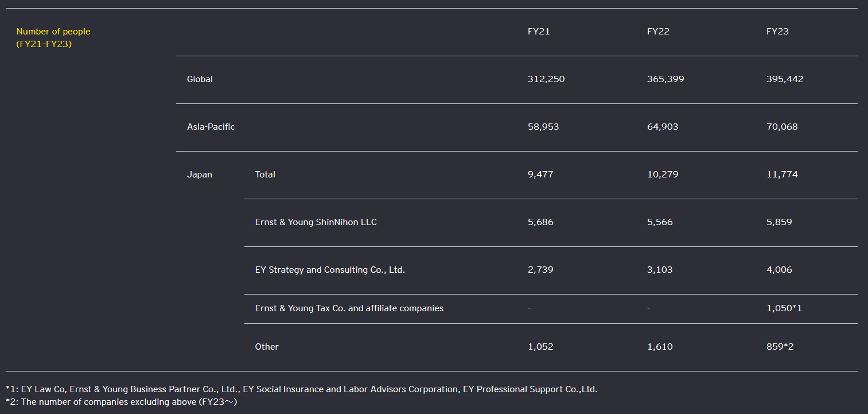The width and height of the screenshot is (868, 414).
Task: Select the FY21 column header
Action: [539, 32]
